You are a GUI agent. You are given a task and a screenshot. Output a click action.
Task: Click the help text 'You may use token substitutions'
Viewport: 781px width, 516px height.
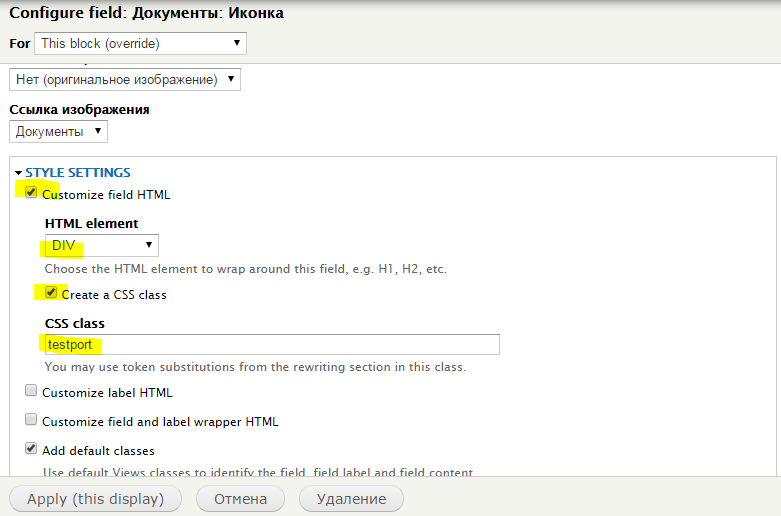[255, 367]
